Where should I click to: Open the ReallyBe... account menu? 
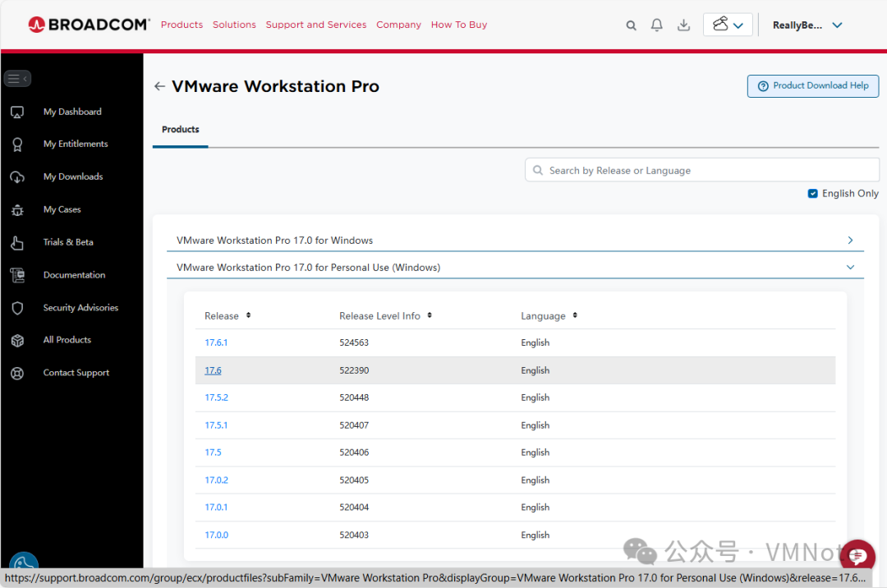pos(807,25)
